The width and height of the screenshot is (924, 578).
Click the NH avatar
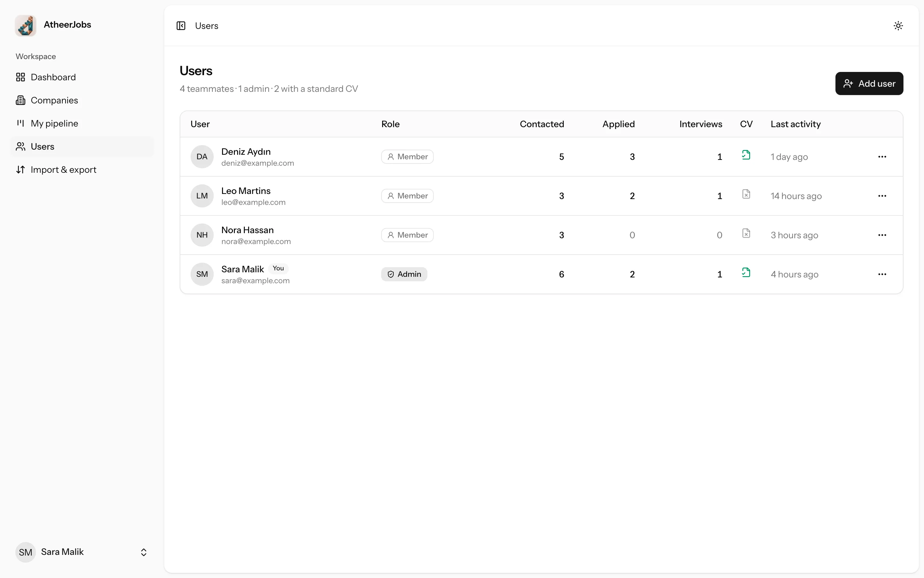pyautogui.click(x=202, y=235)
